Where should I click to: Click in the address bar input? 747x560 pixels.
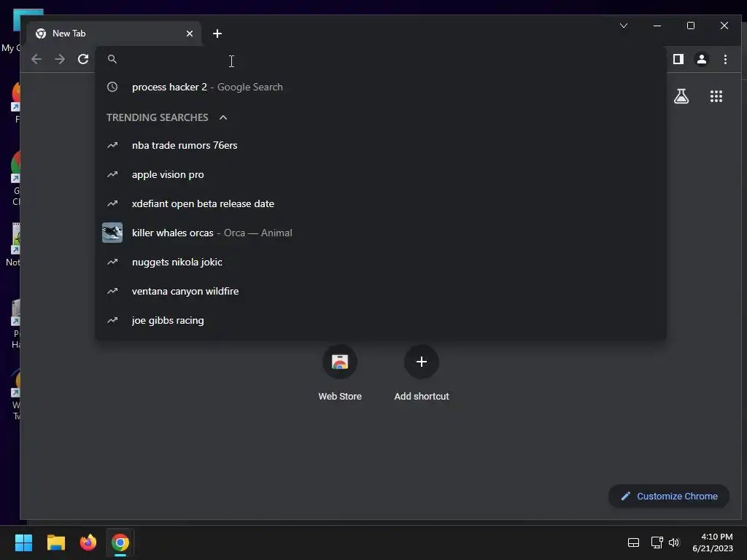point(381,59)
